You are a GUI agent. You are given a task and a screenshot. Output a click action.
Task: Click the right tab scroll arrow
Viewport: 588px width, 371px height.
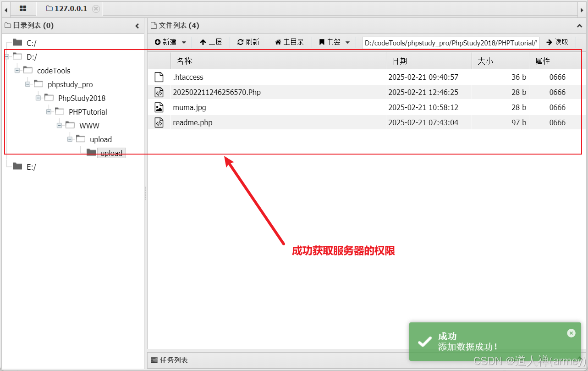click(x=582, y=9)
